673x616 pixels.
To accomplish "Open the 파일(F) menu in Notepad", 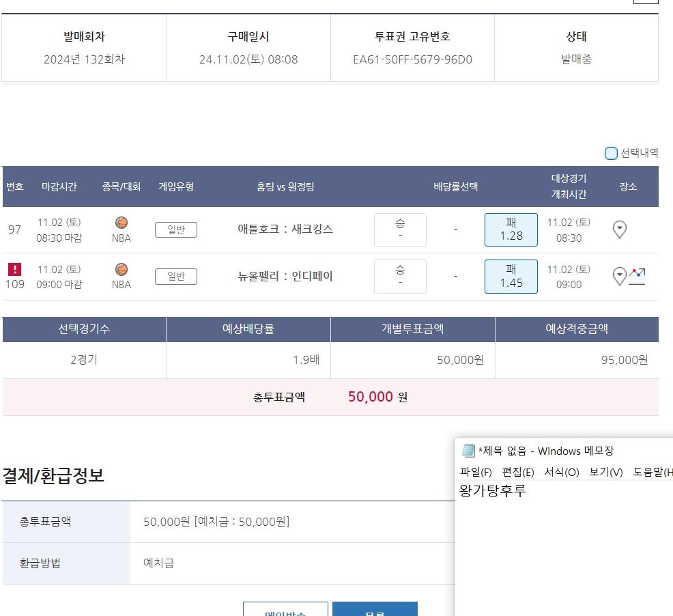I will (x=476, y=472).
